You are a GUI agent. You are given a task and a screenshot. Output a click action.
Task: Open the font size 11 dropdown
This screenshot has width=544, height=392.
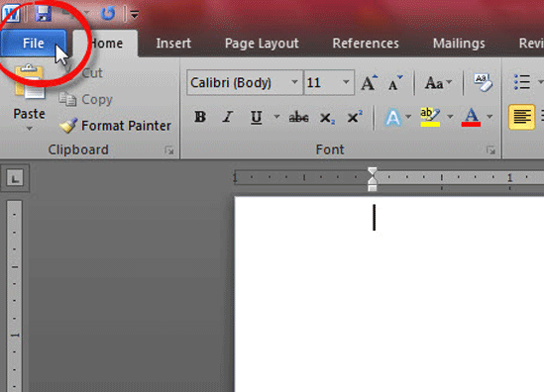coord(346,82)
